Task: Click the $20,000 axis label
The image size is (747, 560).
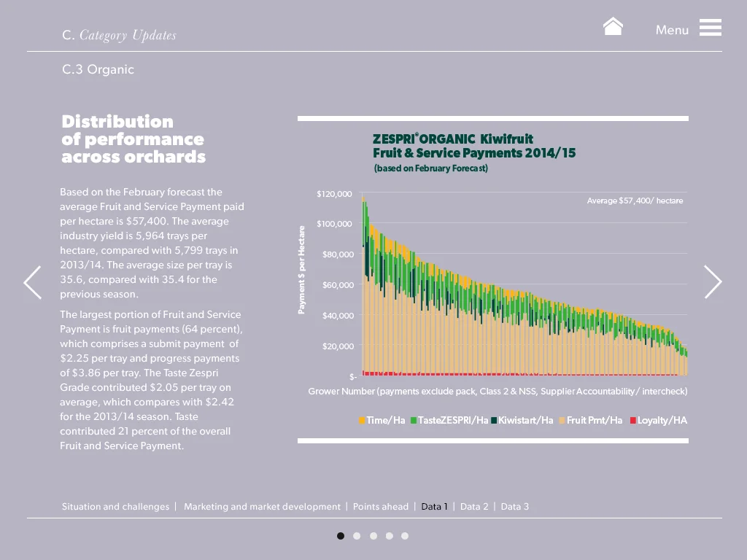Action: (338, 346)
